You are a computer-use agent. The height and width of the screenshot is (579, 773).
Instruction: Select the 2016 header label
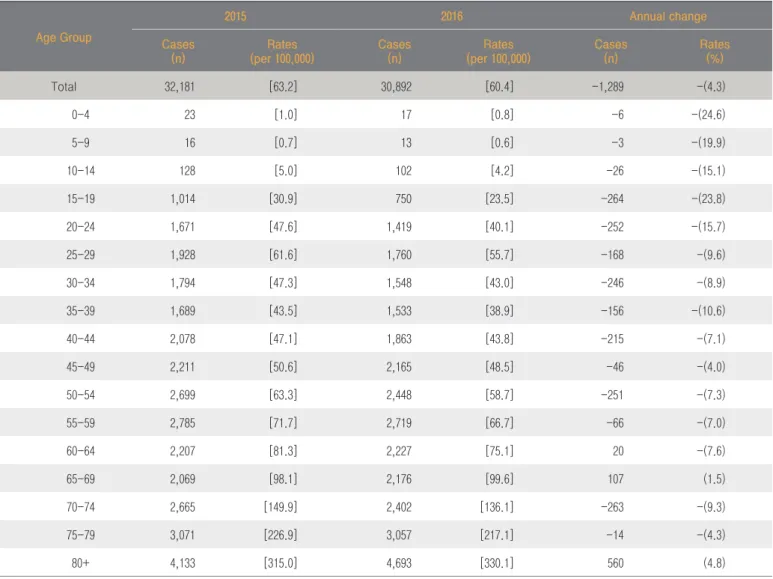click(x=452, y=16)
